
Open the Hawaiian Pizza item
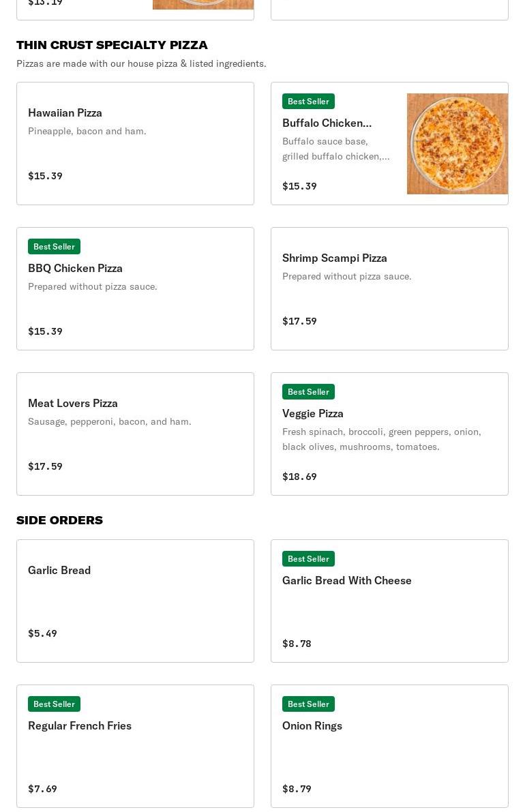[x=135, y=143]
